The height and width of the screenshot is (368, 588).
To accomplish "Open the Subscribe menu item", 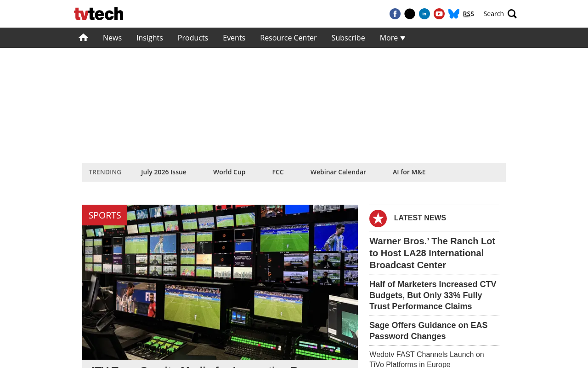I will tap(348, 38).
